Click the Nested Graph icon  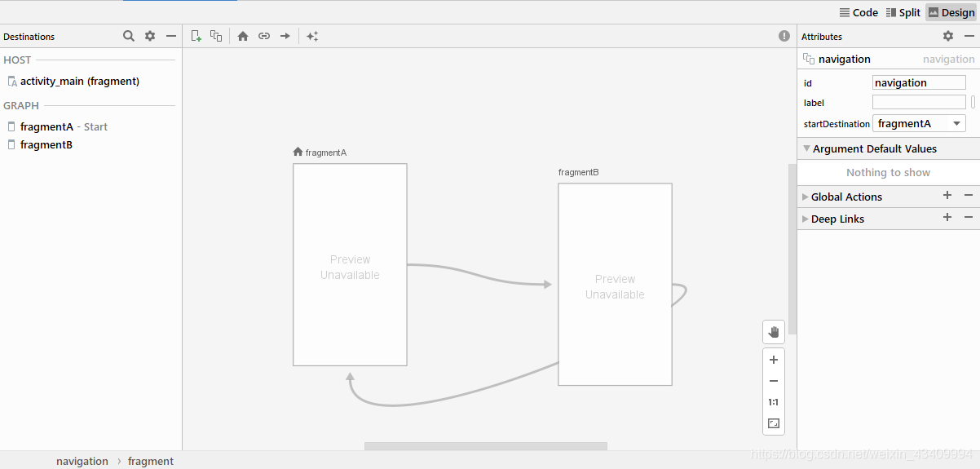[x=216, y=36]
